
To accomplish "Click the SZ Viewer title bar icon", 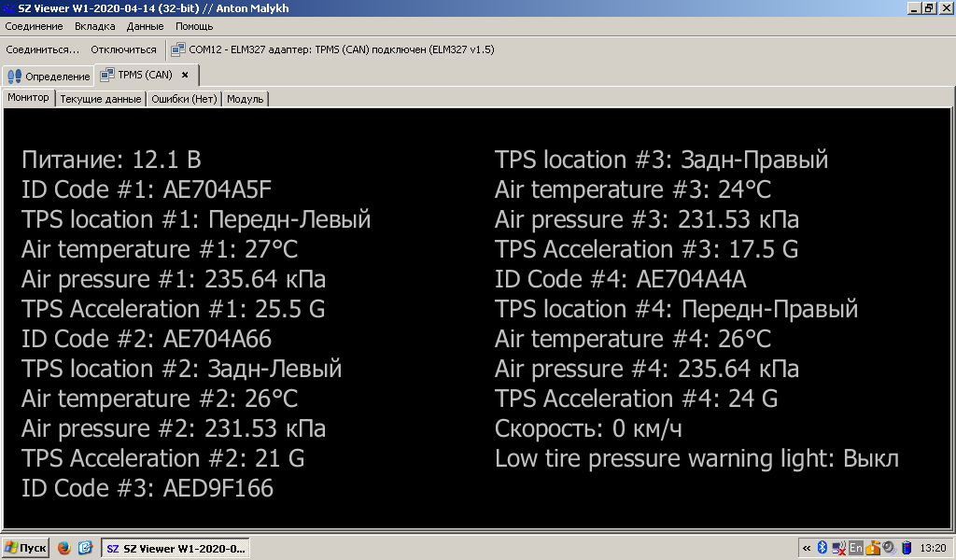I will coord(8,7).
